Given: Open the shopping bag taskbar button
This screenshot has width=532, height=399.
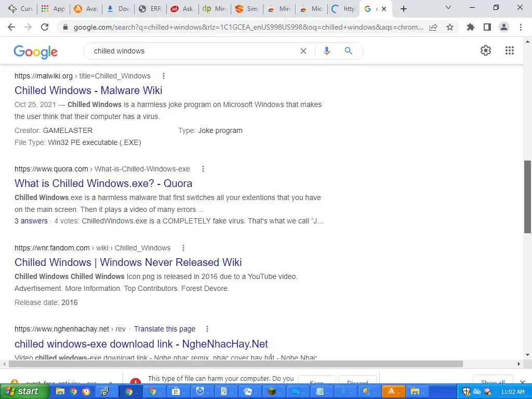Looking at the screenshot, I should point(178,392).
